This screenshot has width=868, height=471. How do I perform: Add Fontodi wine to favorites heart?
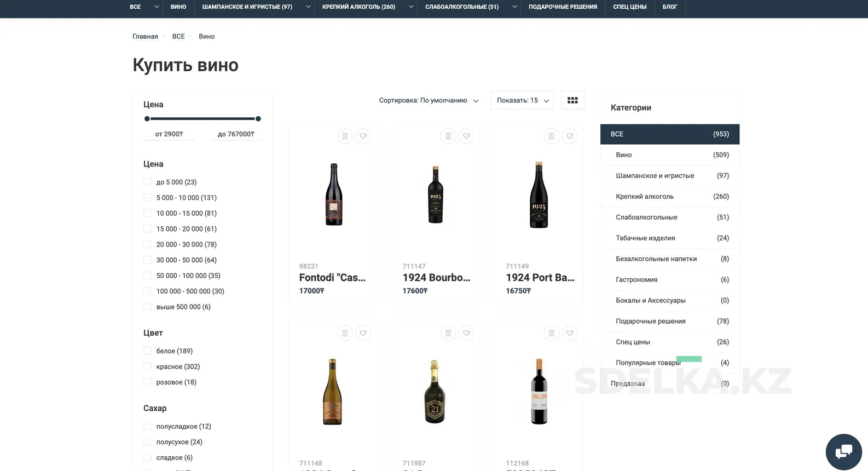[363, 136]
